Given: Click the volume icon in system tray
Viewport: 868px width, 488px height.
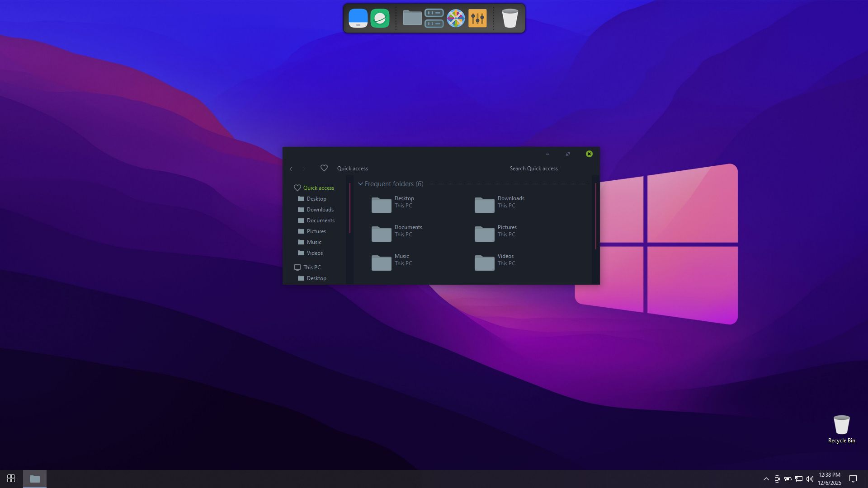Looking at the screenshot, I should [x=809, y=479].
